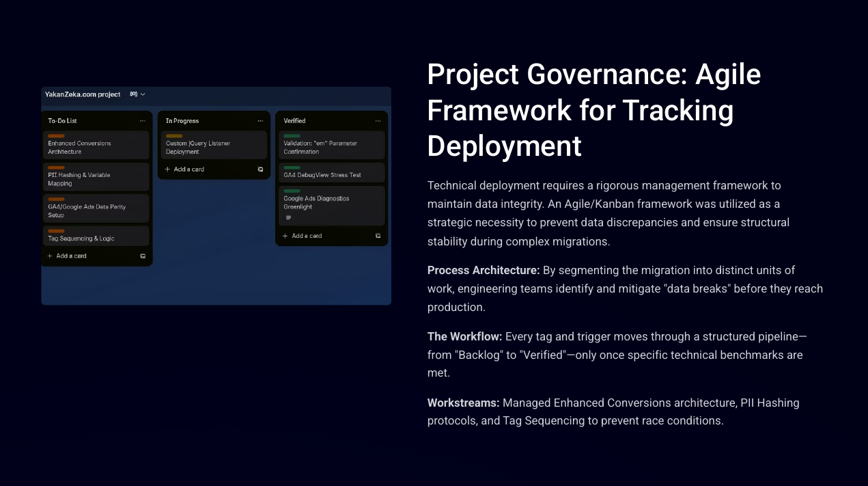
Task: Add a card to the To-Do List
Action: [67, 256]
